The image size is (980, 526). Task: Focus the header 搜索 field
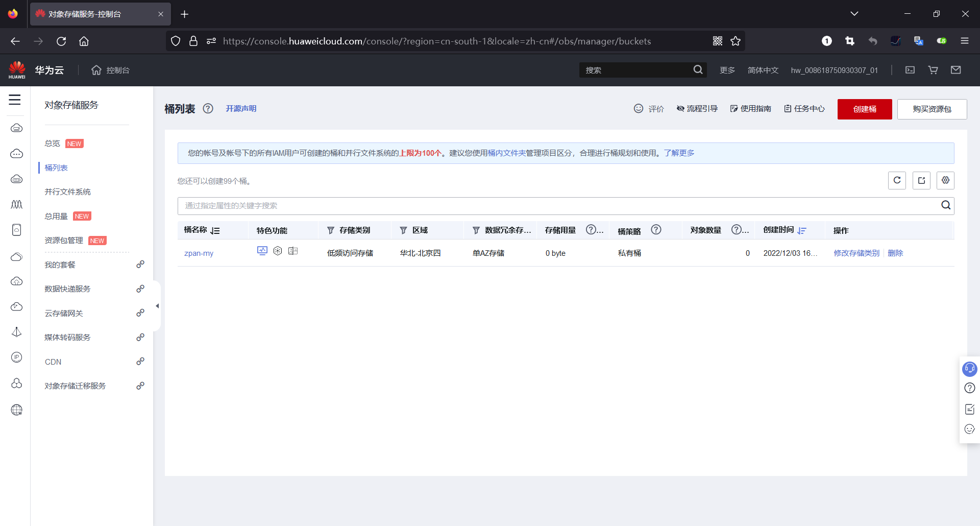click(x=635, y=70)
